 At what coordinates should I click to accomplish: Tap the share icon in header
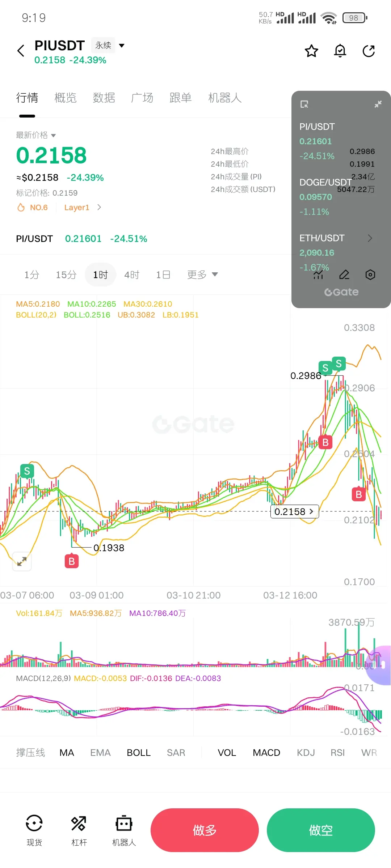point(369,51)
